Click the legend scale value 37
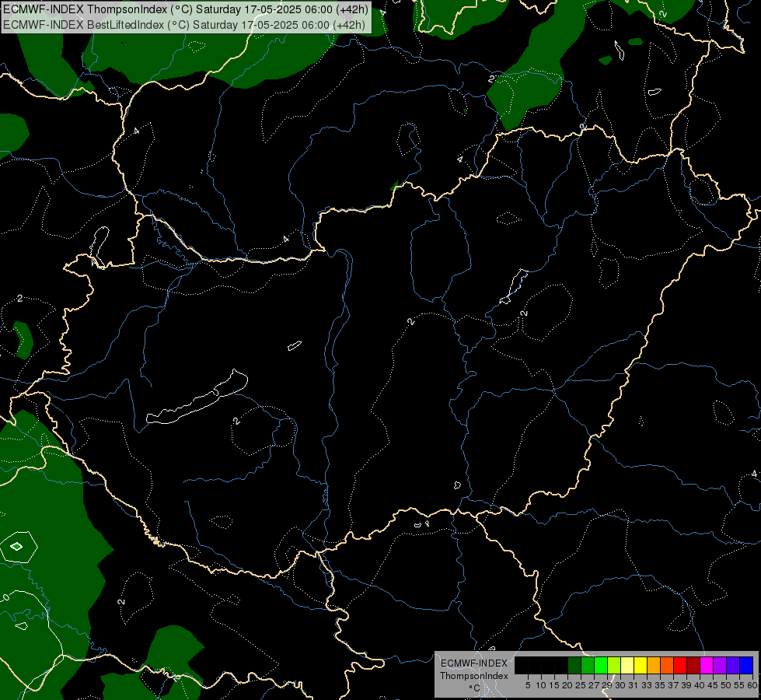 click(674, 685)
